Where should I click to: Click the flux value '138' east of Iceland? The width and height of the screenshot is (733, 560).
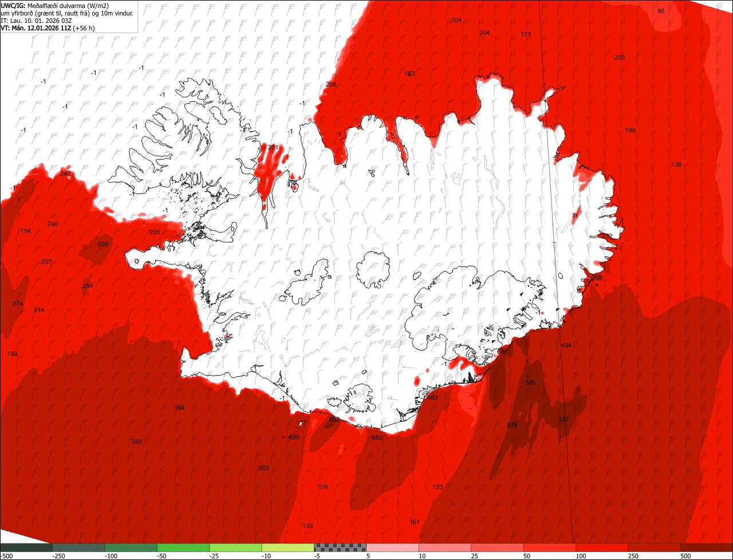tap(676, 164)
